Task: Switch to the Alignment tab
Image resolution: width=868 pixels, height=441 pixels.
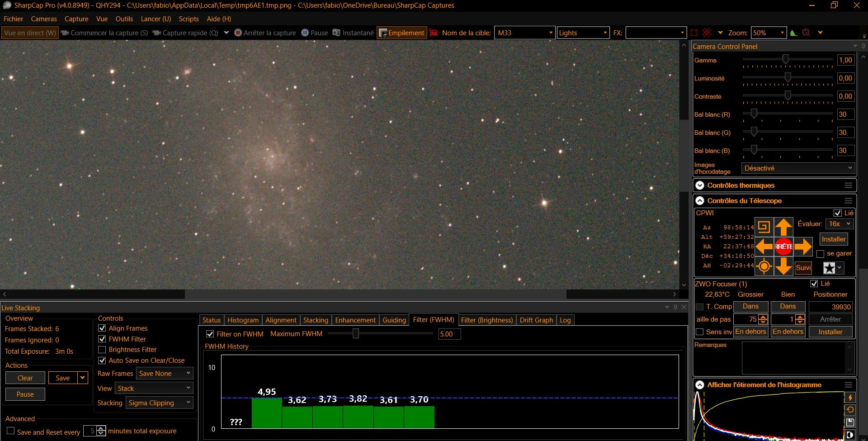Action: (281, 320)
